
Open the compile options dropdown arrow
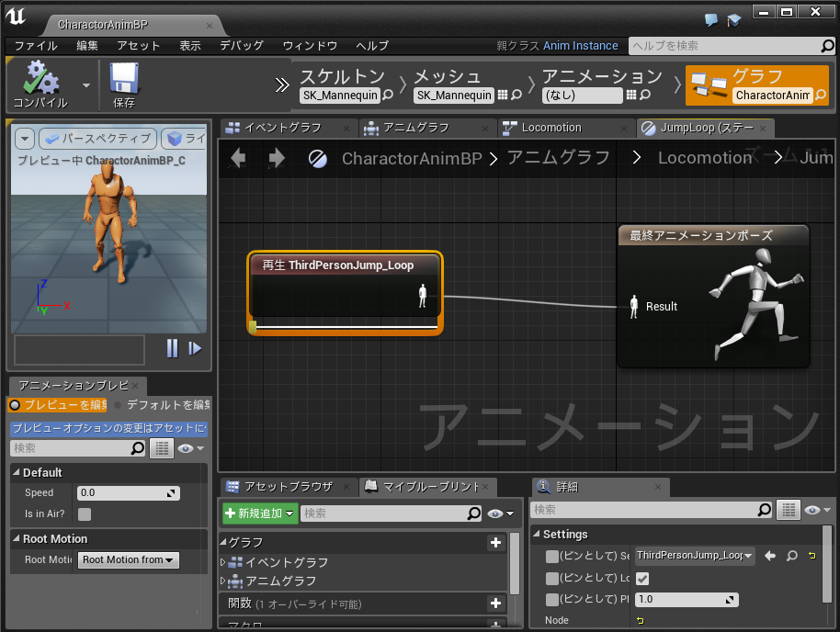[x=86, y=85]
